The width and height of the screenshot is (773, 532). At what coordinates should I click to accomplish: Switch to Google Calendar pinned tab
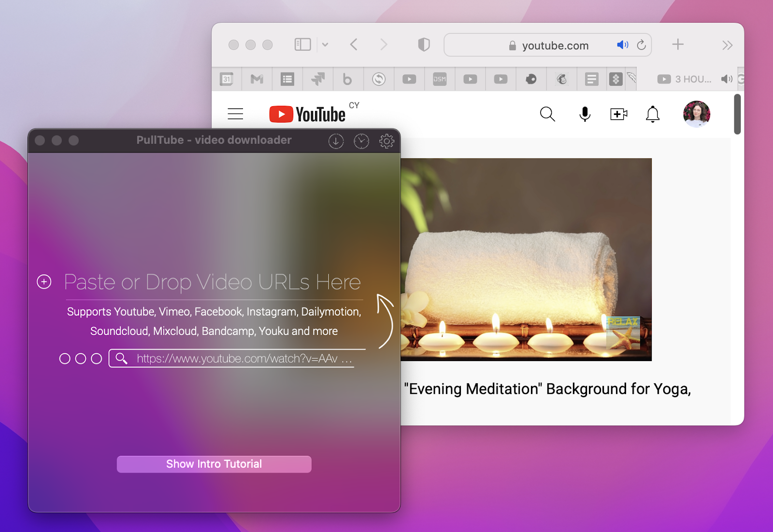[227, 79]
